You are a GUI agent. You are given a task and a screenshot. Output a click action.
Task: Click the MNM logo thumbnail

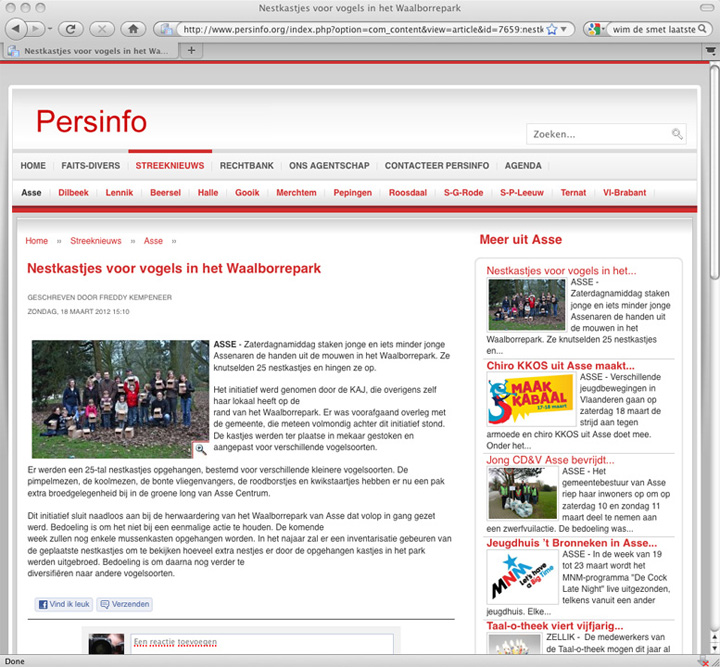pyautogui.click(x=523, y=577)
